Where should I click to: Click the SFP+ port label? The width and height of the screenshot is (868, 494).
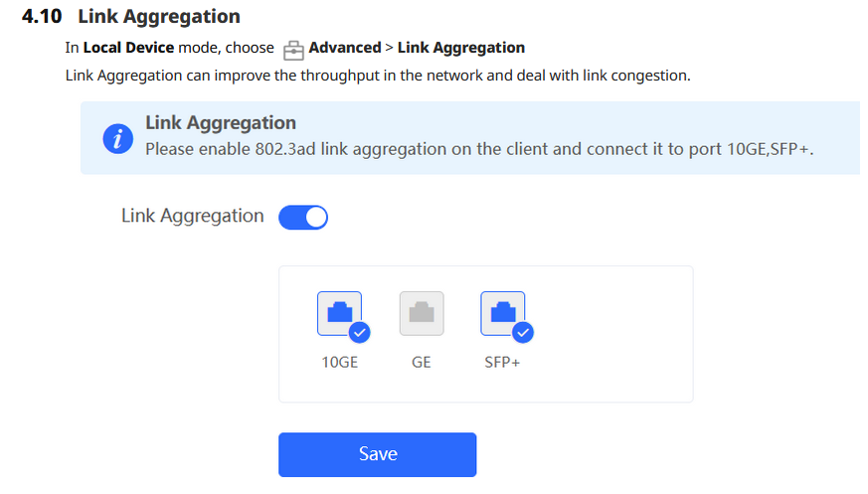502,363
